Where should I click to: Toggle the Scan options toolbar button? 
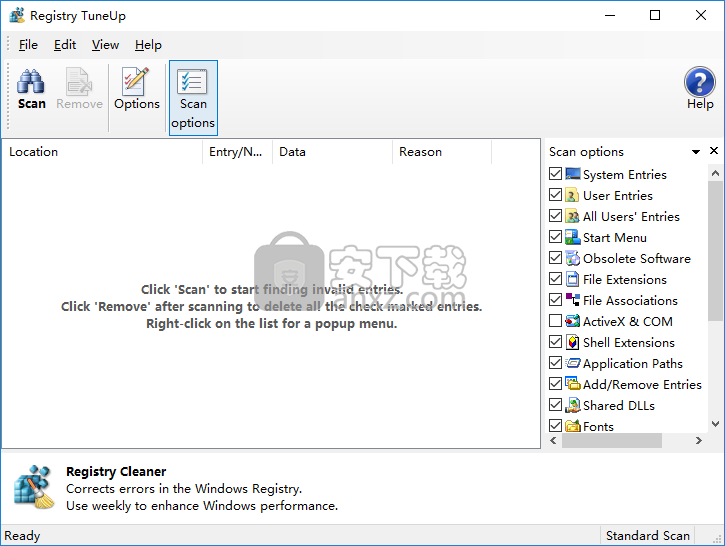(193, 98)
